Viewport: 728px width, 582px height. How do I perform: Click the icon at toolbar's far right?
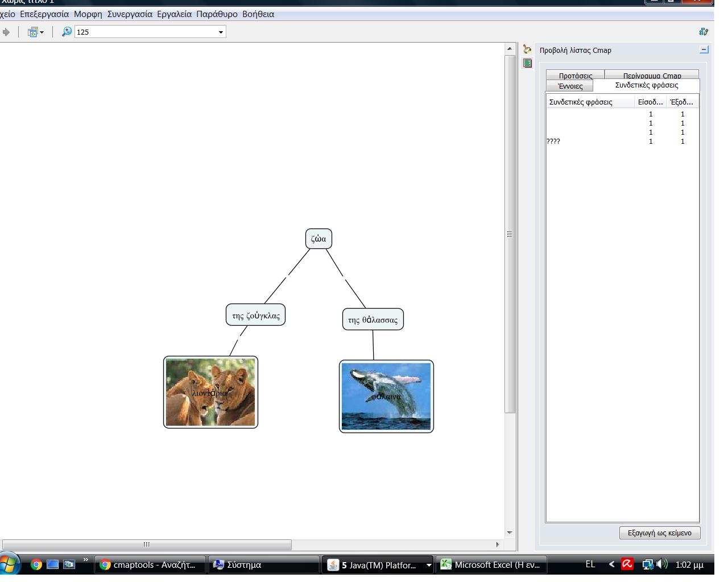pyautogui.click(x=704, y=32)
